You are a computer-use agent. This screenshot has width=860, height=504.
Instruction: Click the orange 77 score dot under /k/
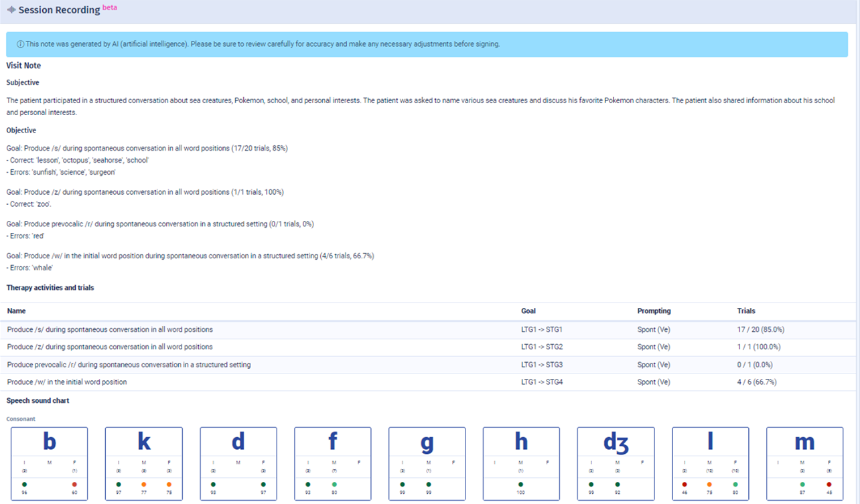click(x=144, y=484)
